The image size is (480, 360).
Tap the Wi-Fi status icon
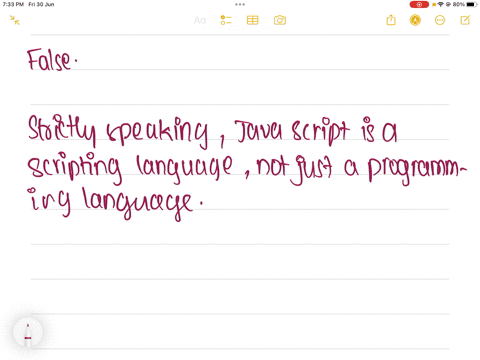pos(440,5)
